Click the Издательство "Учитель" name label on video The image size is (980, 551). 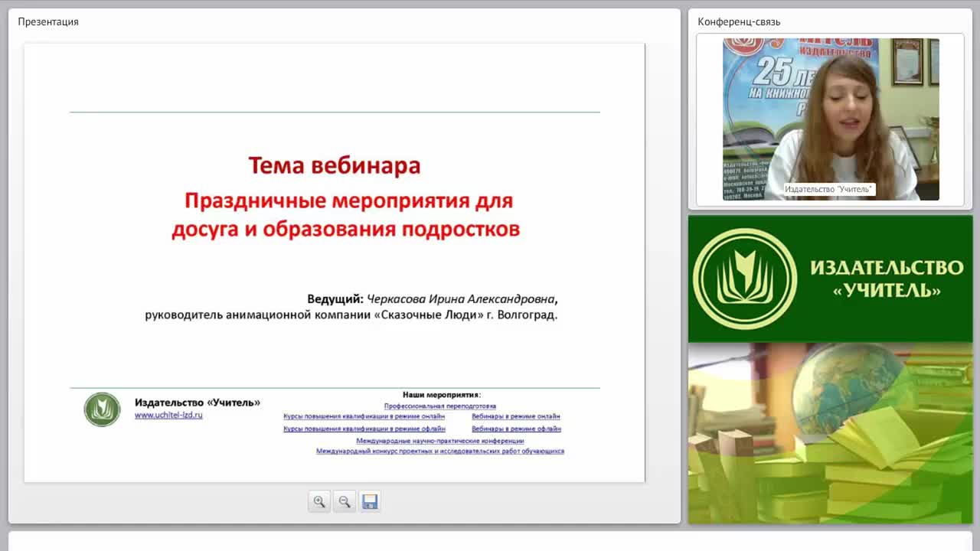point(828,189)
